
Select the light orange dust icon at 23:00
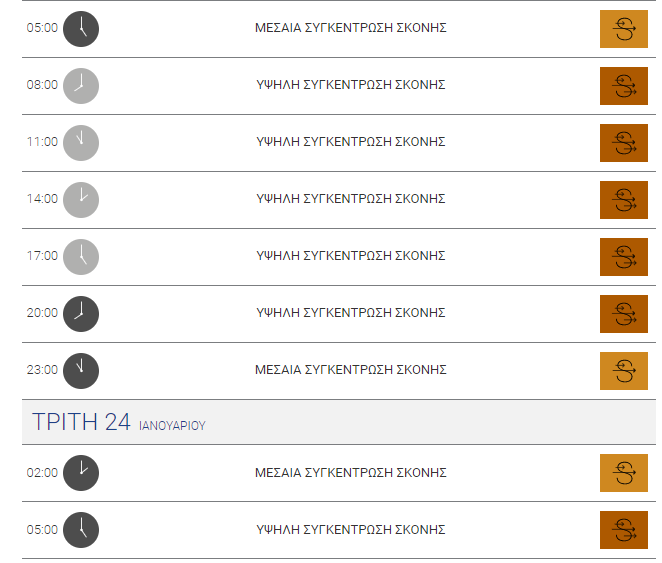624,371
